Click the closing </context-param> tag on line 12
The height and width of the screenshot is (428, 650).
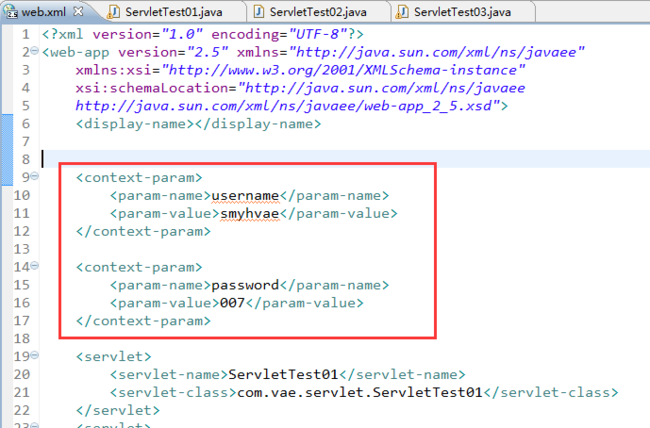pos(143,231)
